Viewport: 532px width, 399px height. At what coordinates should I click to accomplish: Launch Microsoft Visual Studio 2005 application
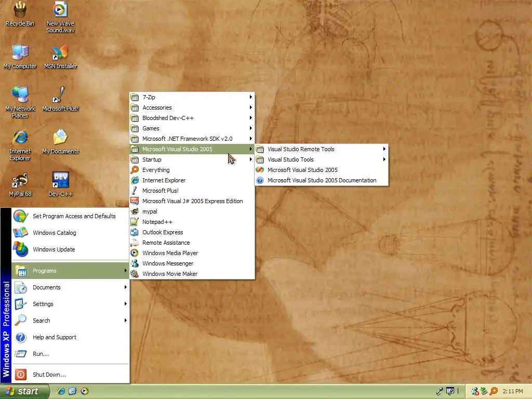click(322, 170)
